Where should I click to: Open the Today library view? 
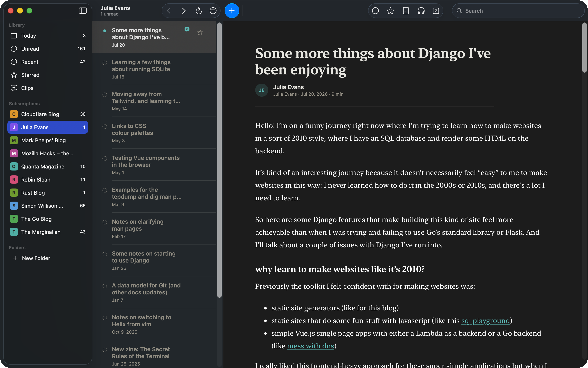(48, 36)
